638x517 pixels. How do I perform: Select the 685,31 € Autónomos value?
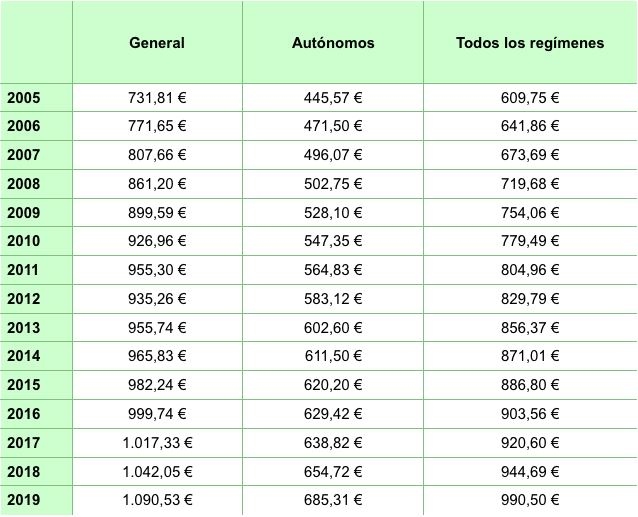pos(333,500)
